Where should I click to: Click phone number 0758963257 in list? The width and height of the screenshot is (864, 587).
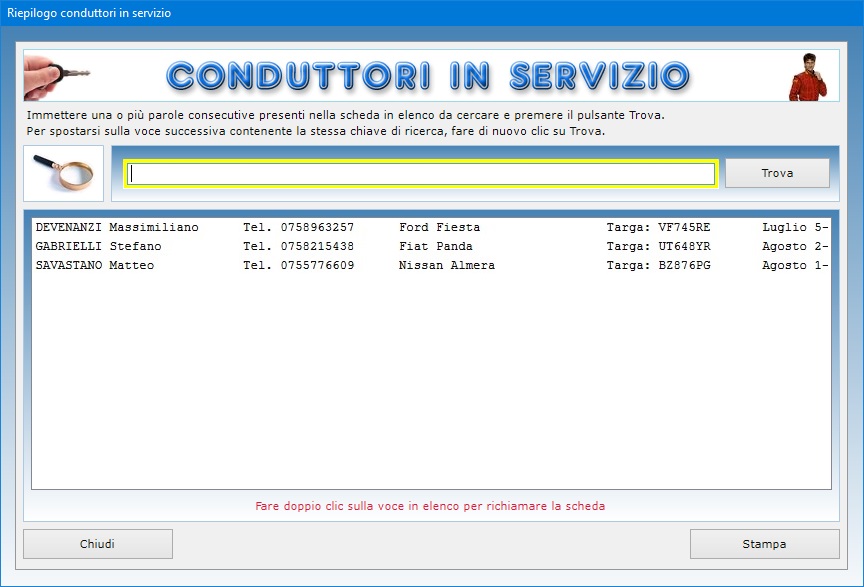point(299,227)
